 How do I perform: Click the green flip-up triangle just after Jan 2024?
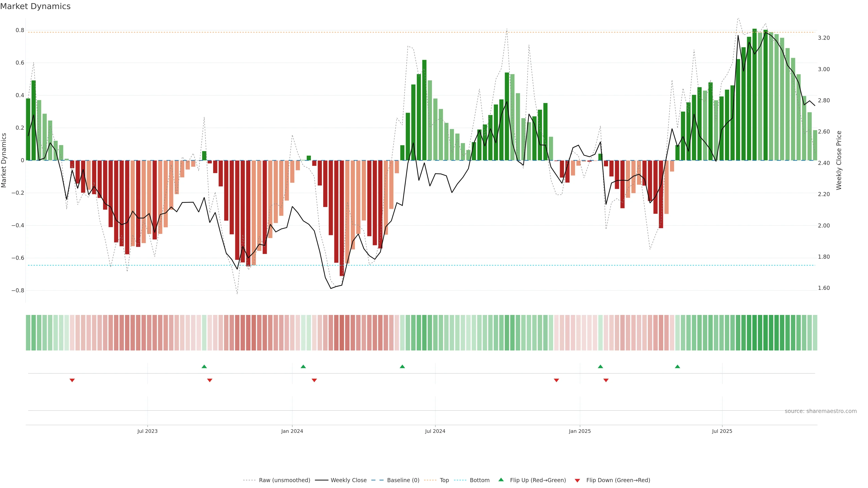point(303,366)
